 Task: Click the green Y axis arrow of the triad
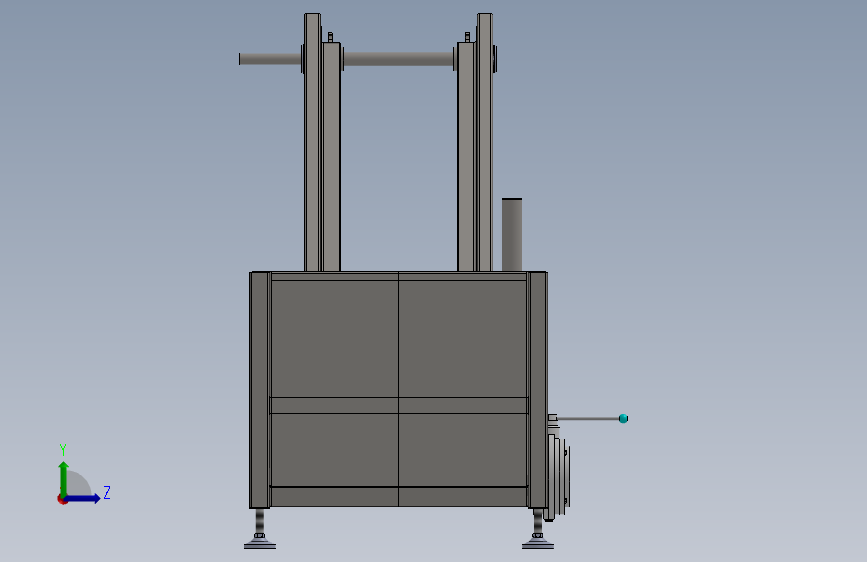(x=64, y=478)
